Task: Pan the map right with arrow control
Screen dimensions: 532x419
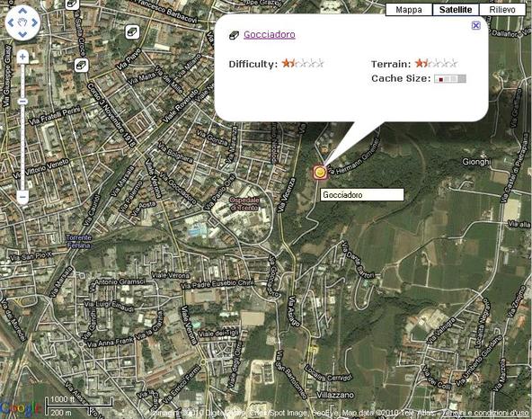Action: click(x=34, y=22)
